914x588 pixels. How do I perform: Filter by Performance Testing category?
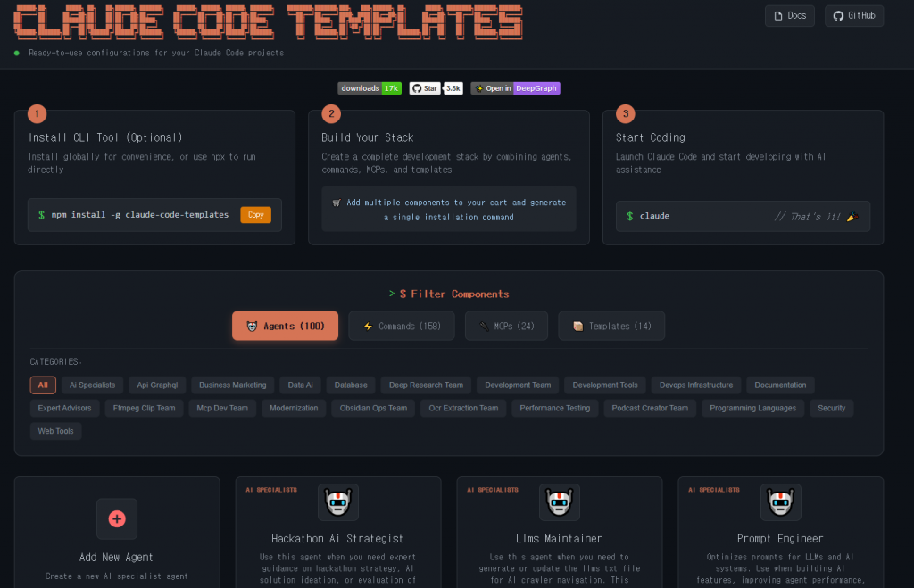555,408
